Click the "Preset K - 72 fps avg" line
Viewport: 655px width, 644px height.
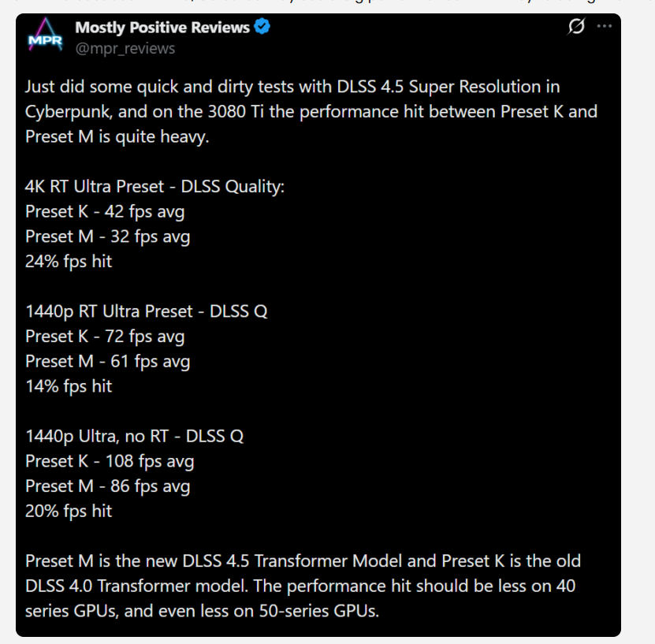coord(105,337)
